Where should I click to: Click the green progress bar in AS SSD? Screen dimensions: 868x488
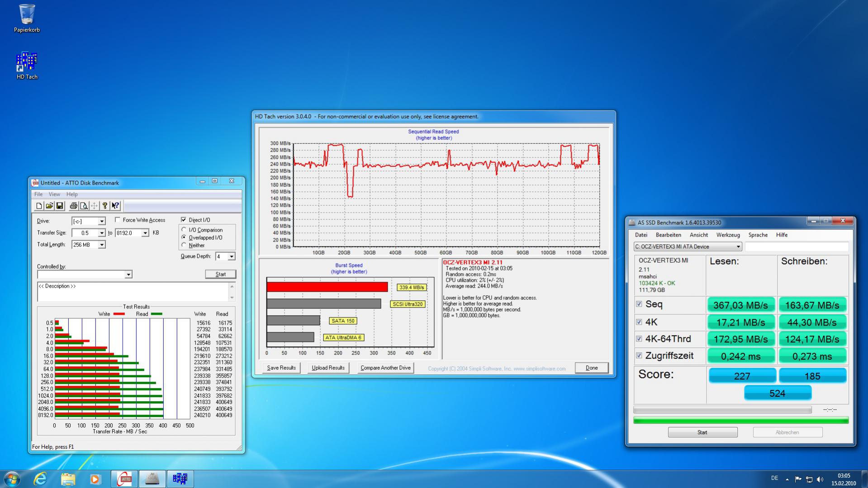pyautogui.click(x=741, y=421)
